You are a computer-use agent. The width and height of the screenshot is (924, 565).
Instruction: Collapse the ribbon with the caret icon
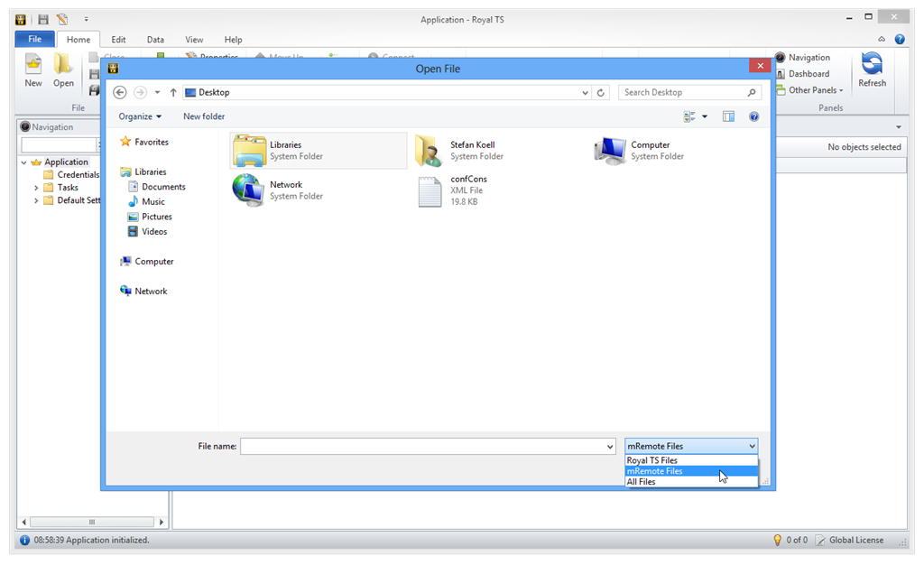882,40
